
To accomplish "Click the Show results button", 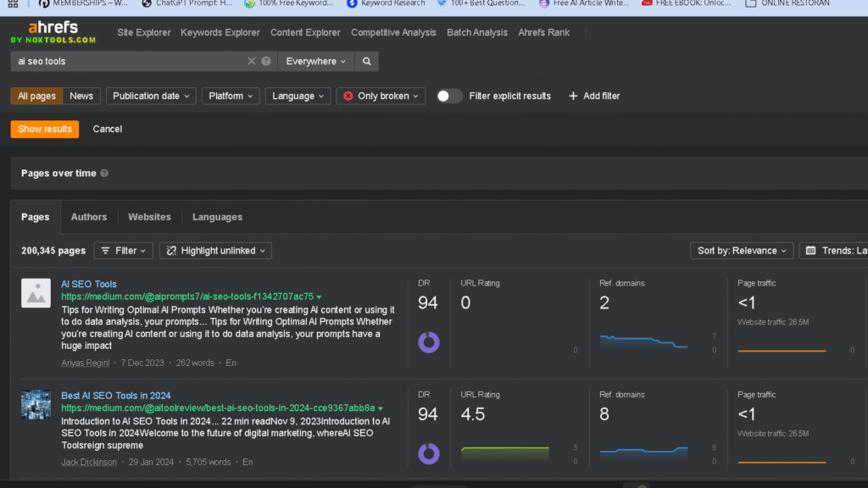I will pyautogui.click(x=44, y=129).
